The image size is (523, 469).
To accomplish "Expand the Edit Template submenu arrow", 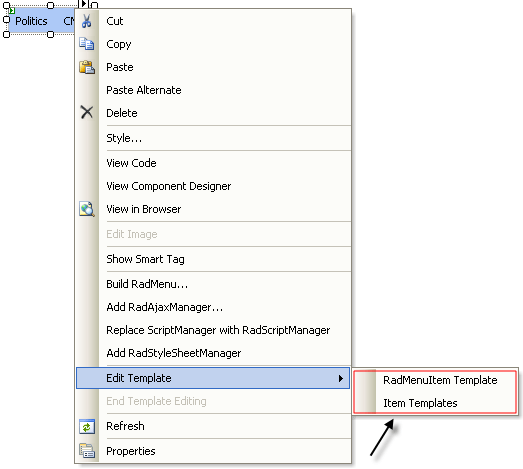I will point(341,379).
